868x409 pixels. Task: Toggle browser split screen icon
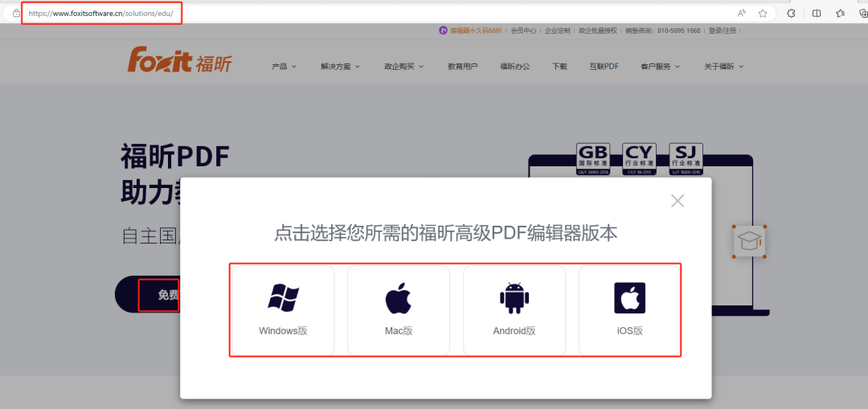817,14
